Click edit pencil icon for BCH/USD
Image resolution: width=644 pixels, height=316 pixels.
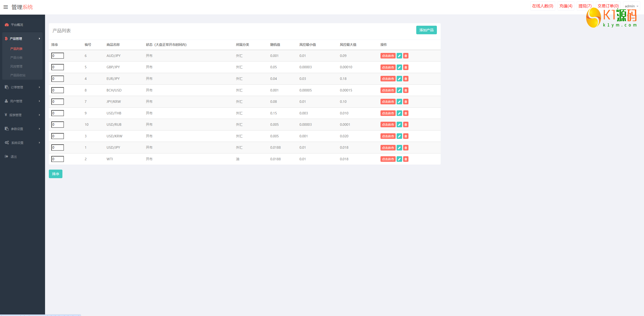399,90
